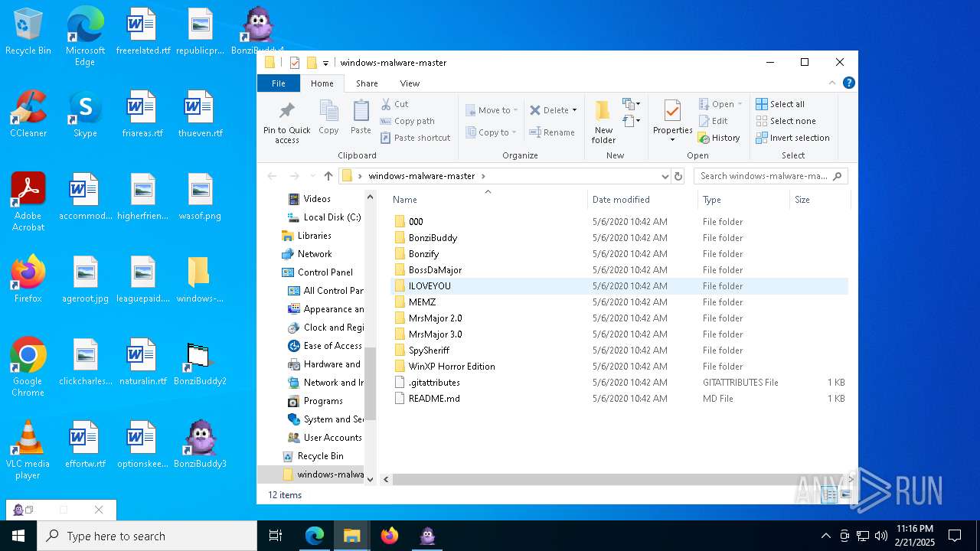Select the .gitattributes file

434,382
